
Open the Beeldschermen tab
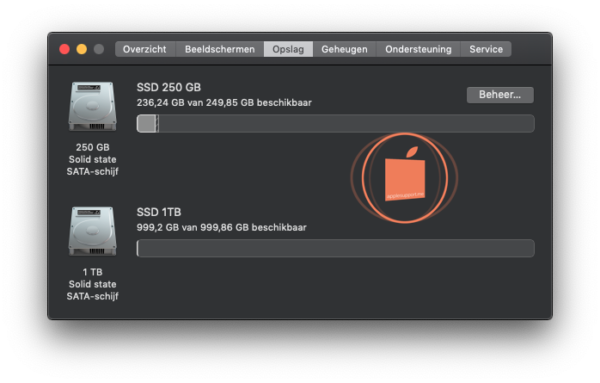point(220,49)
